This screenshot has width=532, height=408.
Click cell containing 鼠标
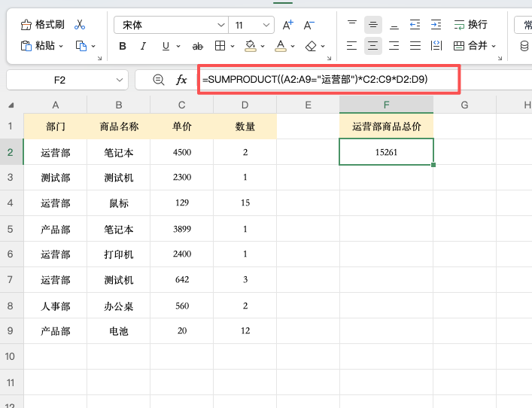click(119, 203)
